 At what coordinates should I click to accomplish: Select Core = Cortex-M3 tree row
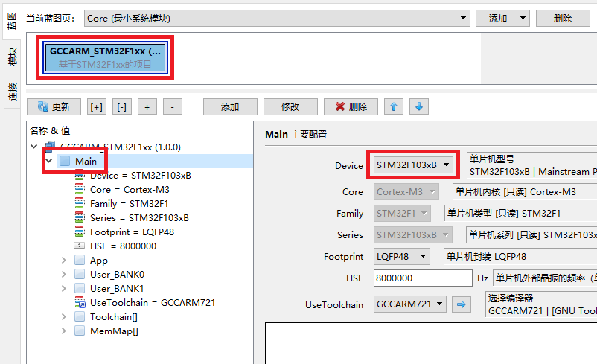(x=130, y=190)
